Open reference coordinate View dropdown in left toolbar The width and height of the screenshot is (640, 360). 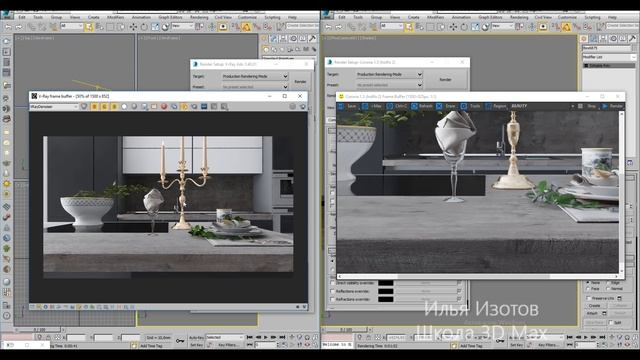click(x=182, y=27)
